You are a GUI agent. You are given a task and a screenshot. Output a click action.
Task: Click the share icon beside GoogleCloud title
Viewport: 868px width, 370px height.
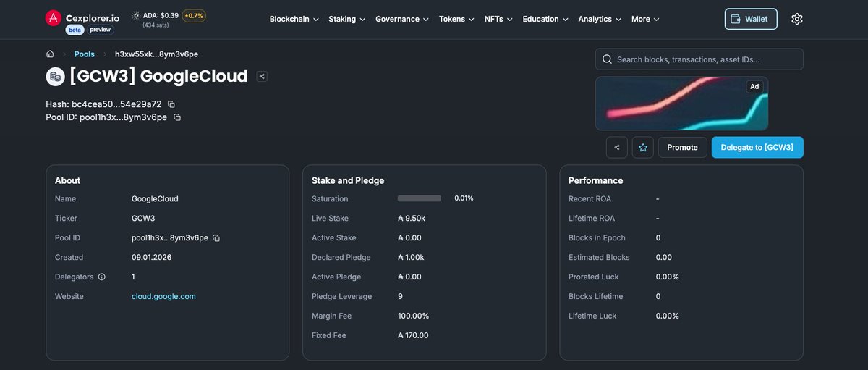pos(262,76)
